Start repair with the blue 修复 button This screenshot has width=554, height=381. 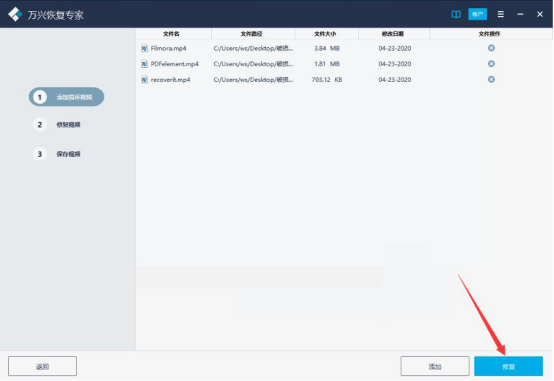[x=508, y=366]
